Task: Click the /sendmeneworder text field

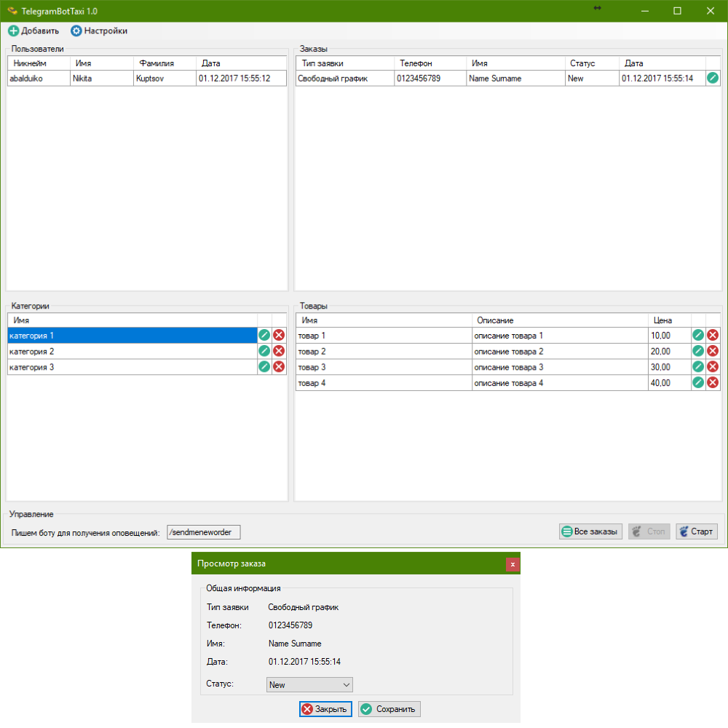Action: click(x=203, y=532)
